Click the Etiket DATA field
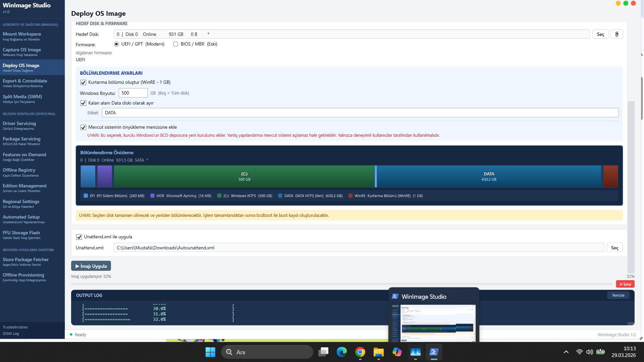The width and height of the screenshot is (644, 362). pos(360,113)
